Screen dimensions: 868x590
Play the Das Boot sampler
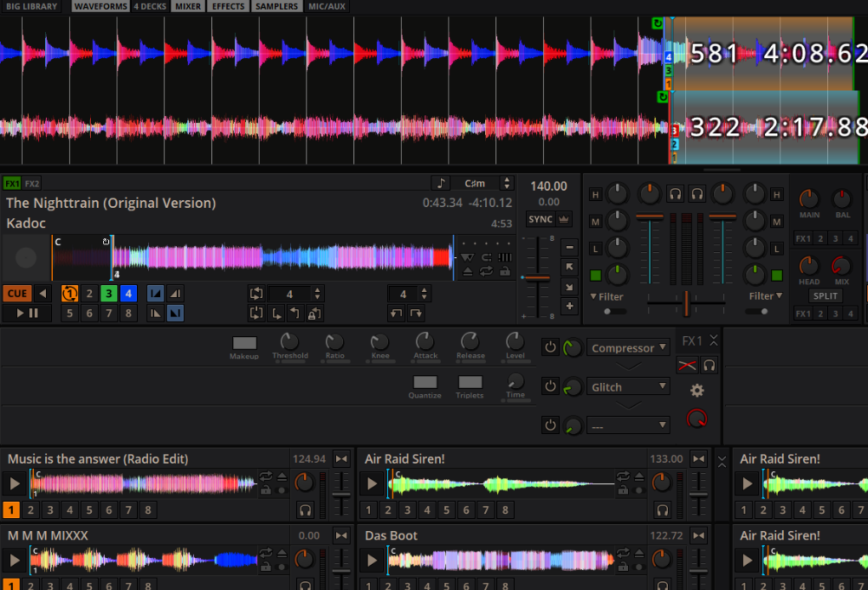click(371, 560)
